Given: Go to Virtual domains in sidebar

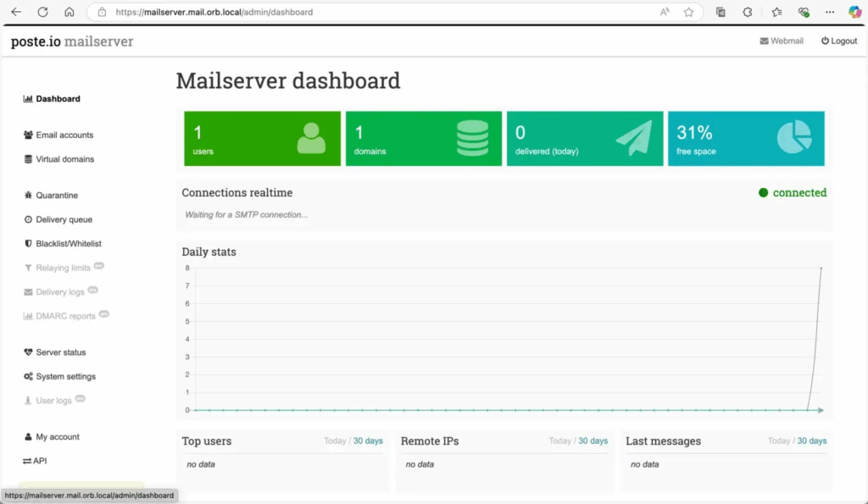Looking at the screenshot, I should click(x=64, y=159).
